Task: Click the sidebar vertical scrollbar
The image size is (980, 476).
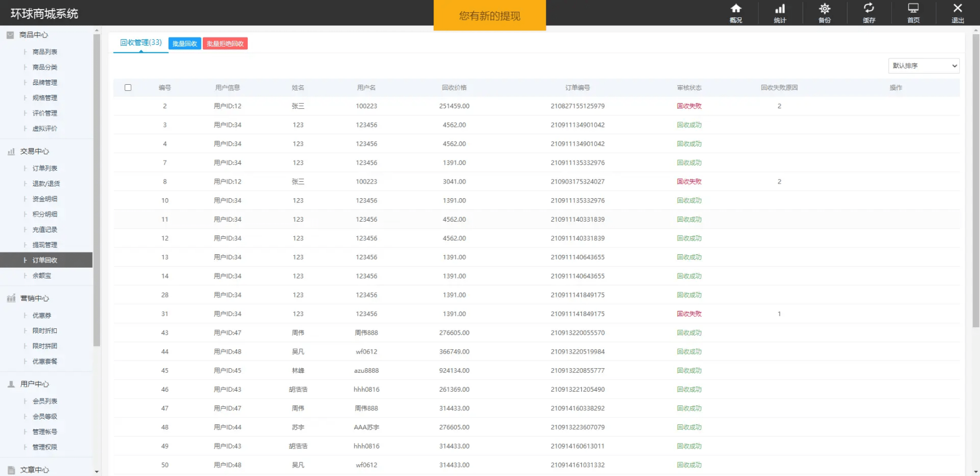Action: (x=97, y=191)
